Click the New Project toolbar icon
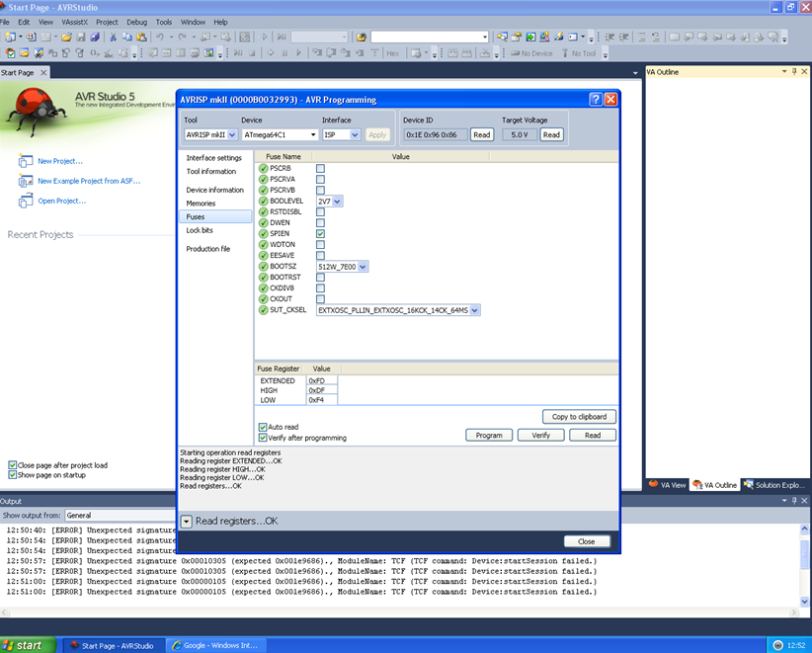 click(x=10, y=37)
